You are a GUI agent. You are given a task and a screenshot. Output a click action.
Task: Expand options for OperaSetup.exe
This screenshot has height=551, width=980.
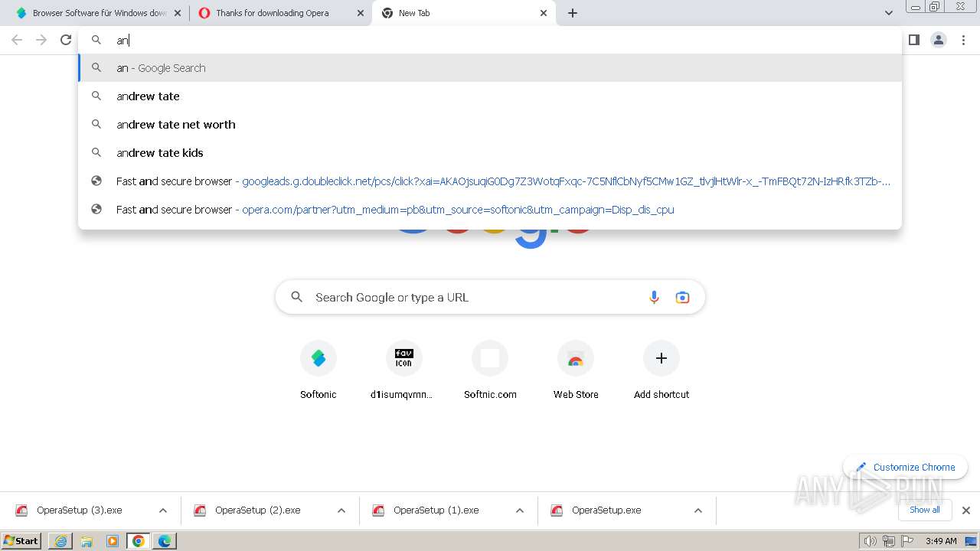698,510
